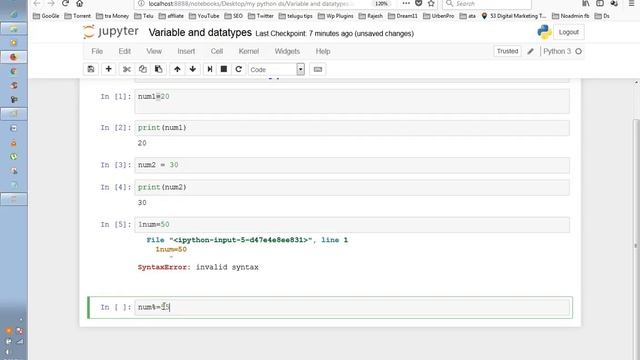Open the cell type Code dropdown
640x360 pixels.
point(276,69)
